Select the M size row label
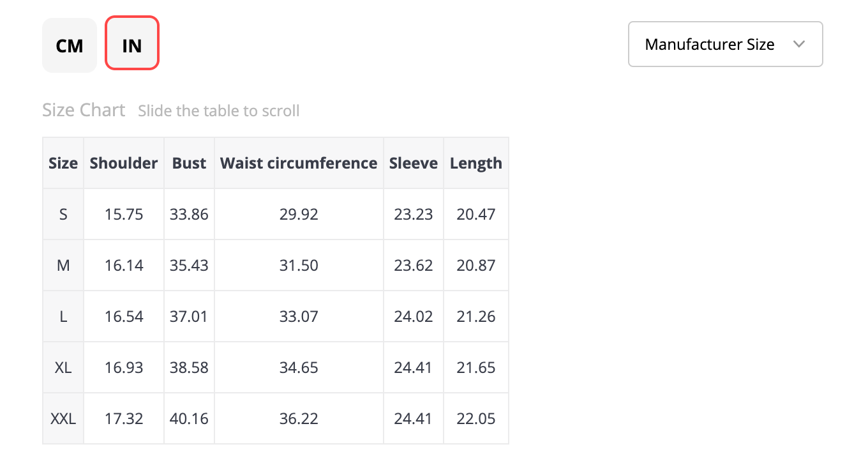The height and width of the screenshot is (456, 868). click(63, 265)
